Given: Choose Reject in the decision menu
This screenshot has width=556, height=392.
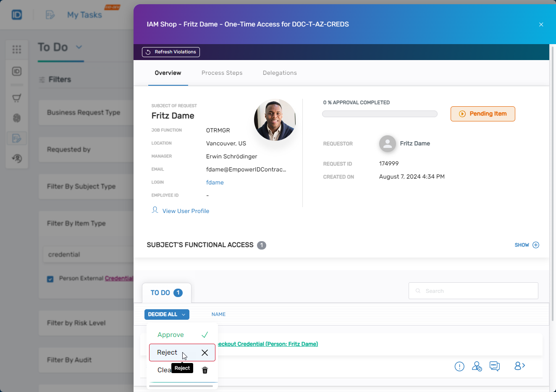Looking at the screenshot, I should click(x=168, y=353).
